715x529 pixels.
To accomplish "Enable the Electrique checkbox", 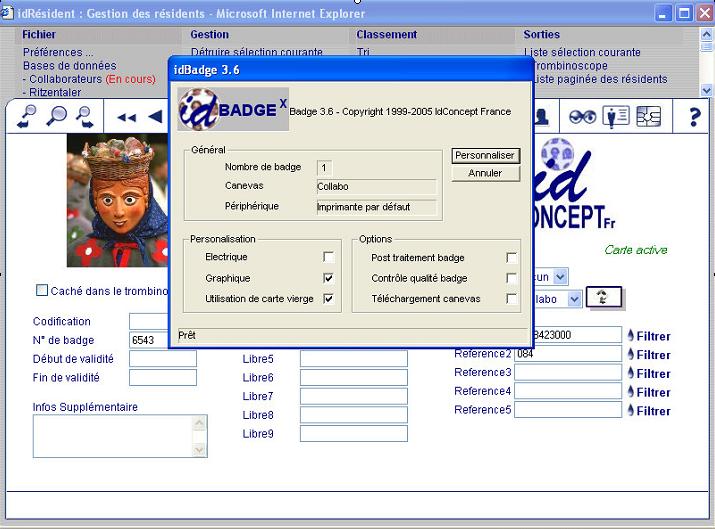I will [x=328, y=258].
